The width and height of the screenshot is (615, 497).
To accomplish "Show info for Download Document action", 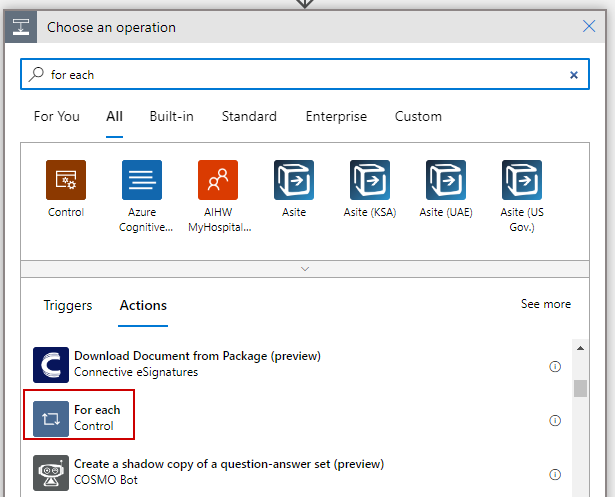I will pyautogui.click(x=555, y=367).
